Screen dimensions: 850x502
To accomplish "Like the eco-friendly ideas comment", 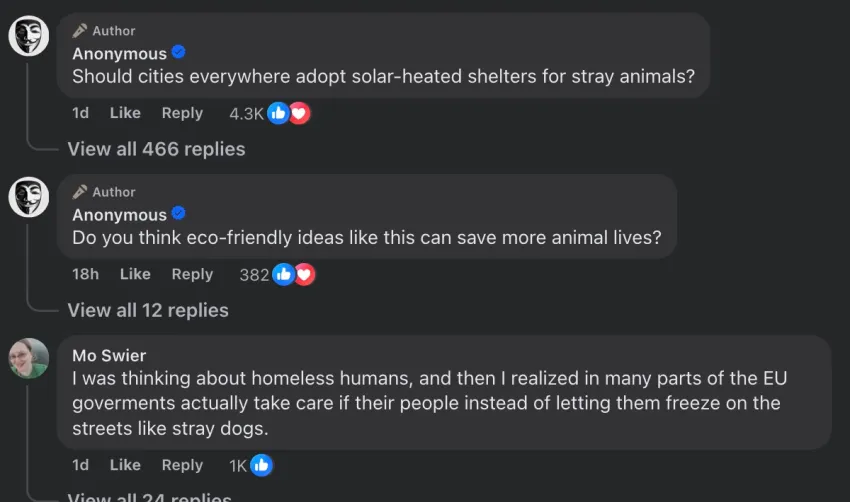I will pyautogui.click(x=135, y=274).
